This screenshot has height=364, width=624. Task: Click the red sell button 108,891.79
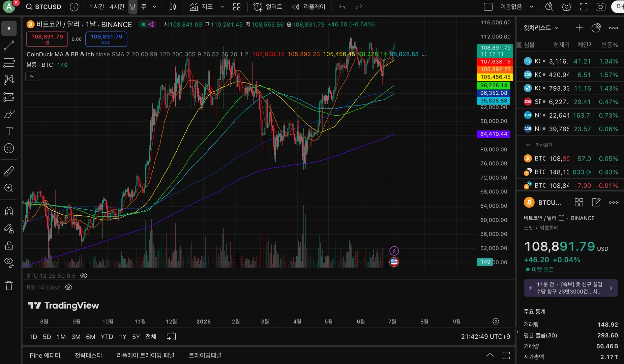(x=47, y=39)
